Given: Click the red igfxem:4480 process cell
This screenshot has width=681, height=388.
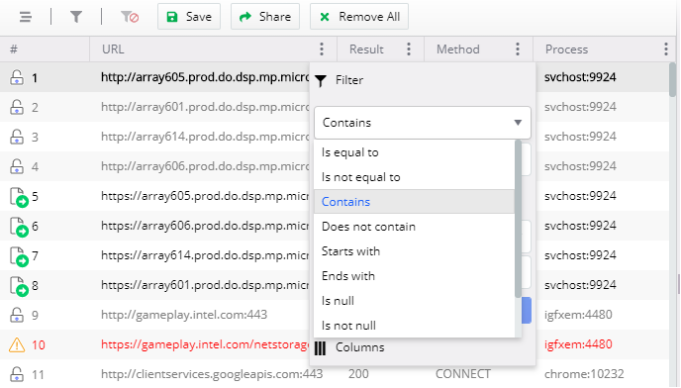Looking at the screenshot, I should point(578,345).
